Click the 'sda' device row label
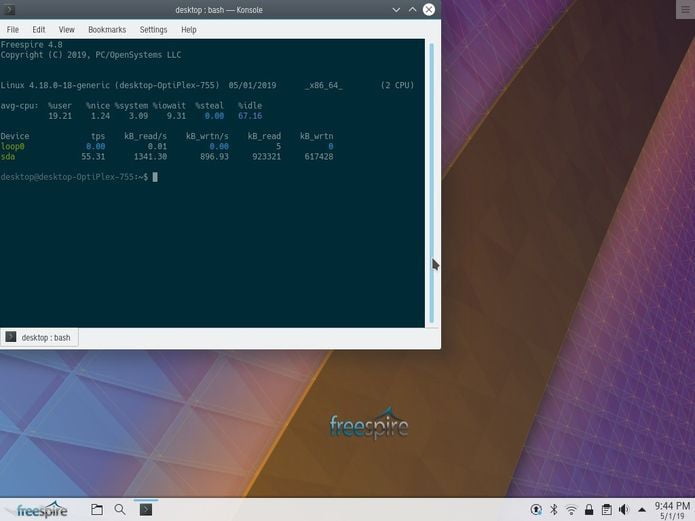695x521 pixels. pos(8,157)
